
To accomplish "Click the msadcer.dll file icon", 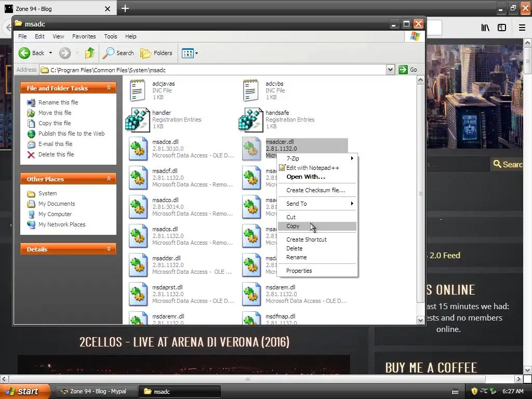I will pyautogui.click(x=251, y=149).
